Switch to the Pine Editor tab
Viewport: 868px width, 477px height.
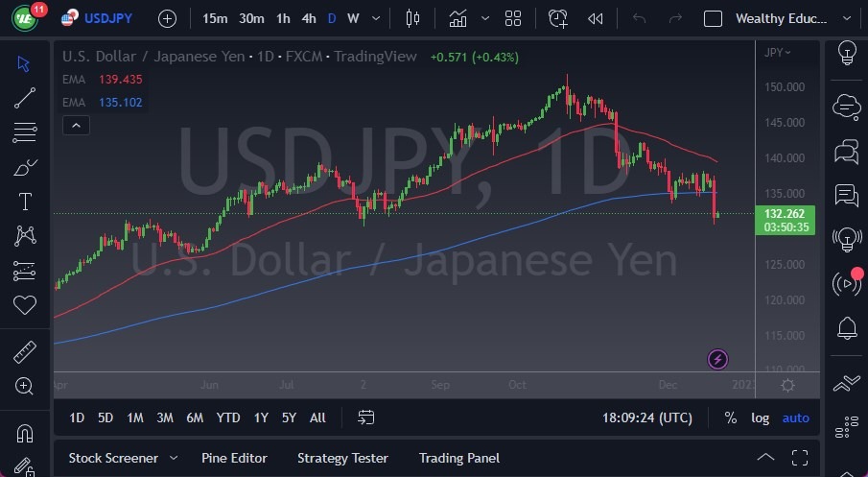234,458
